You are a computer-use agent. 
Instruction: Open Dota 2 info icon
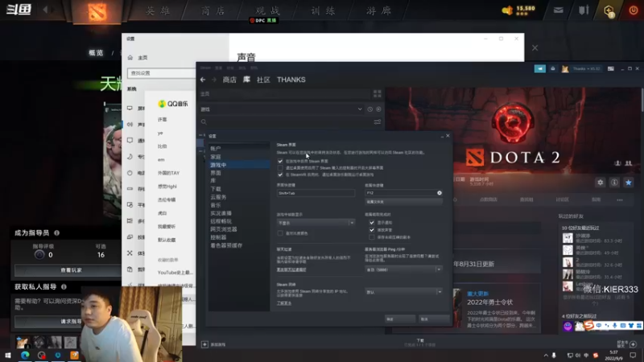(614, 183)
